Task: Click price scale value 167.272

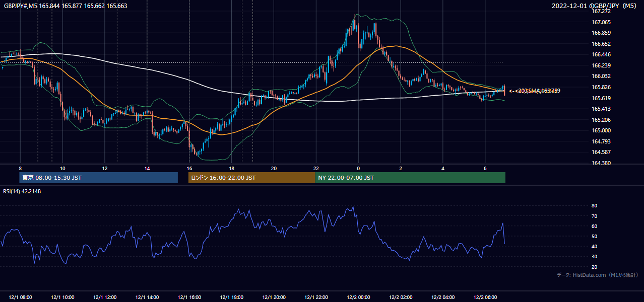Action: tap(601, 11)
